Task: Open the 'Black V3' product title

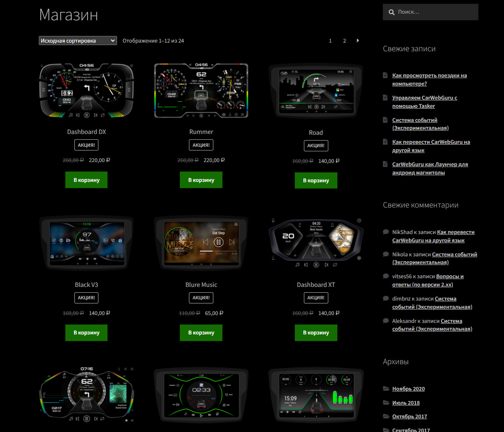Action: (x=86, y=285)
